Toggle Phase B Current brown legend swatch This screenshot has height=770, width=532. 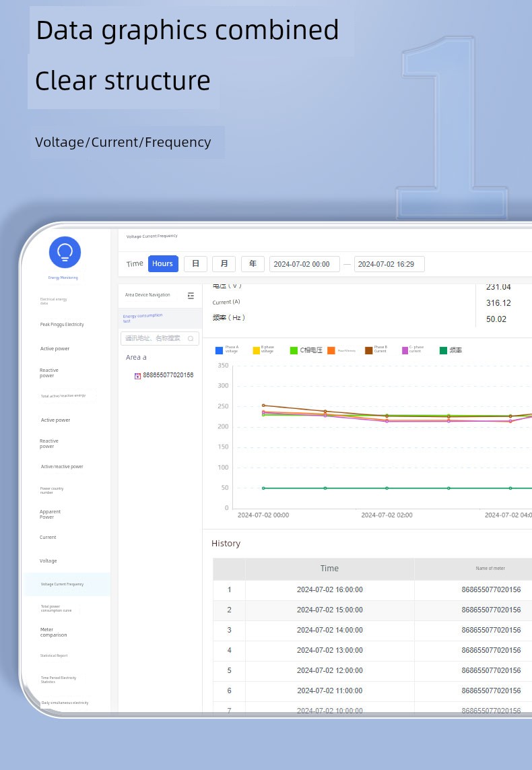click(368, 350)
